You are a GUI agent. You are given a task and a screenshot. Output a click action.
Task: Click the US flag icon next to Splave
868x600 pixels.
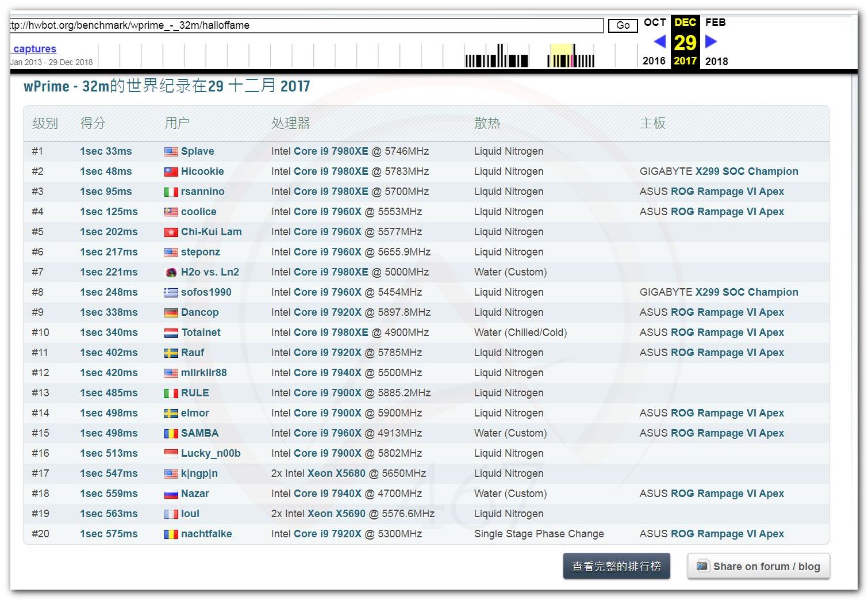(x=171, y=152)
